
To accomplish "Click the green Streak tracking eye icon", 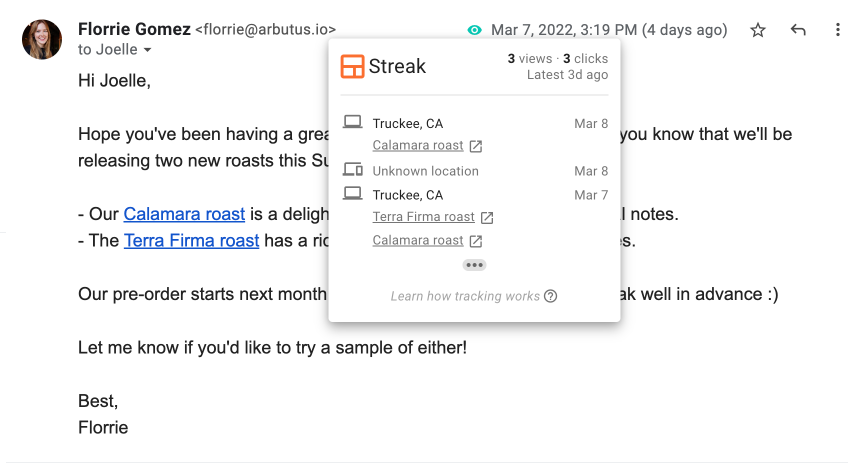I will (x=475, y=31).
